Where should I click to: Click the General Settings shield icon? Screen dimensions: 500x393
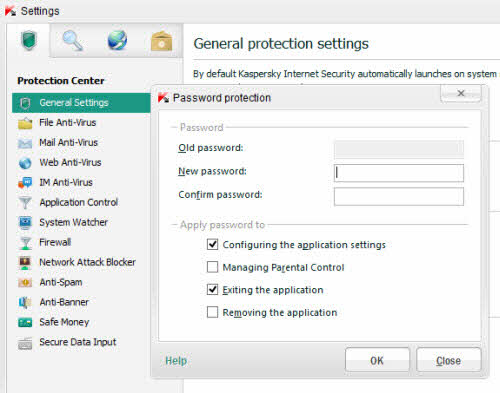(25, 103)
